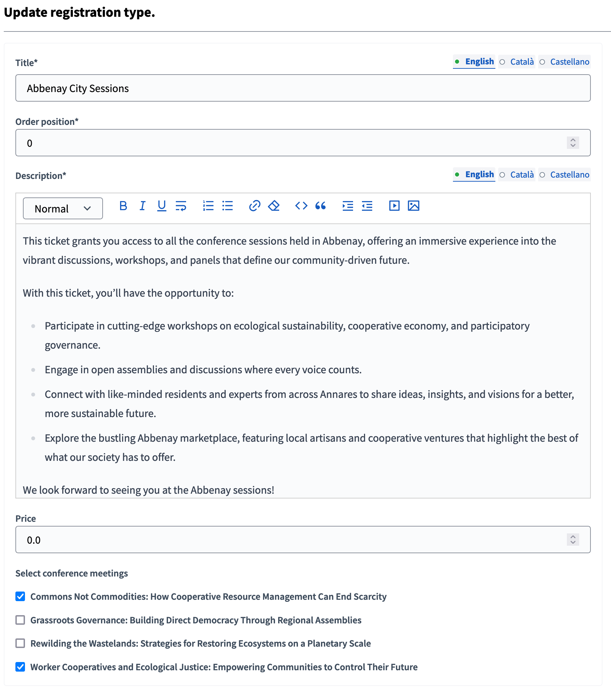Screen dimensions: 611x700
Task: Create a numbered list
Action: (x=208, y=206)
